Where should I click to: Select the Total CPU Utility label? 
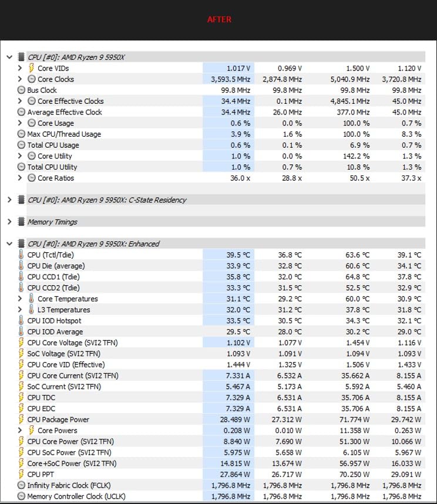(x=52, y=167)
